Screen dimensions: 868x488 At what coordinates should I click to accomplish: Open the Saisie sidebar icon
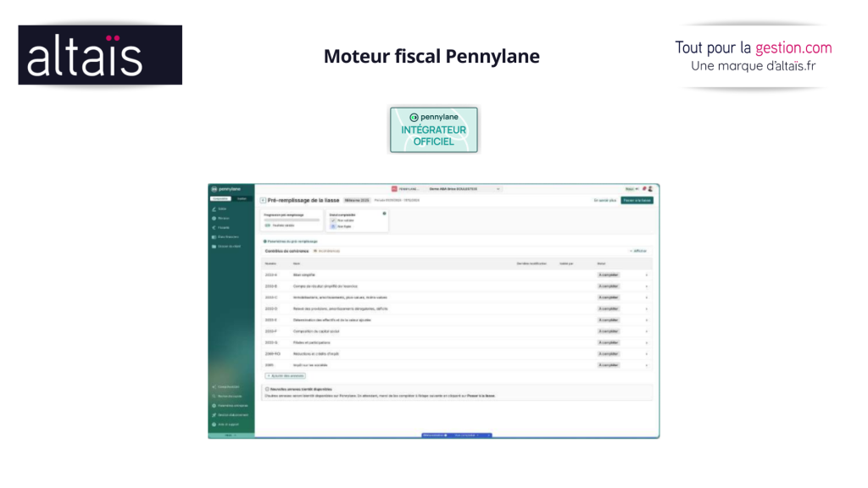214,208
